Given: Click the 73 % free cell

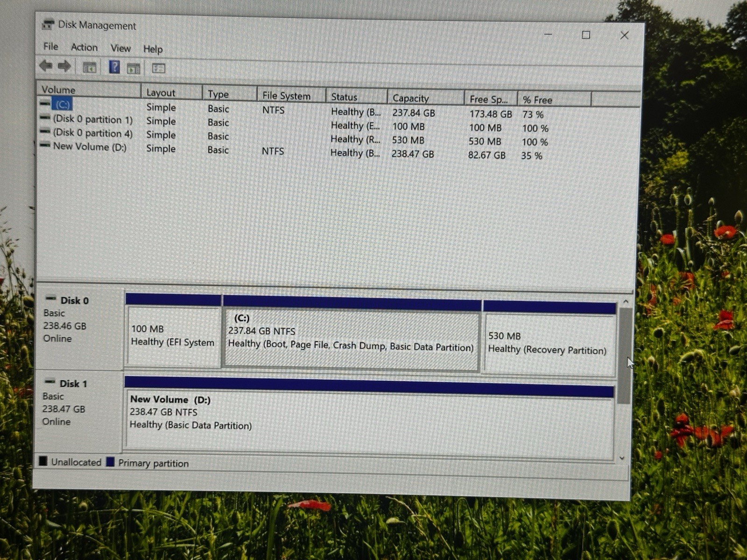Looking at the screenshot, I should [533, 114].
